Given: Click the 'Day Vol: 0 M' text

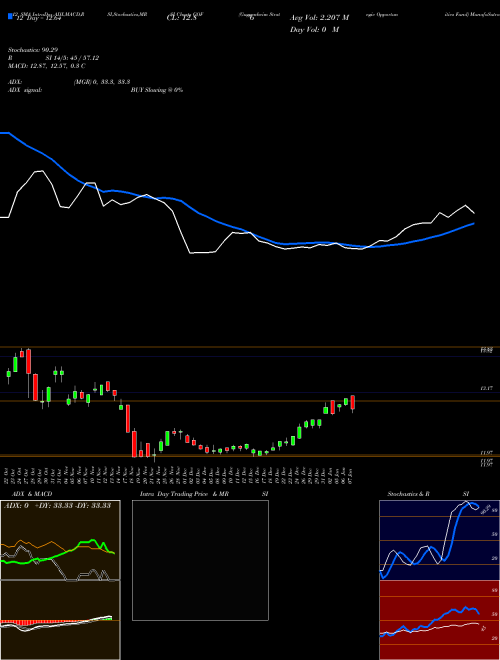Looking at the screenshot, I should (314, 29).
